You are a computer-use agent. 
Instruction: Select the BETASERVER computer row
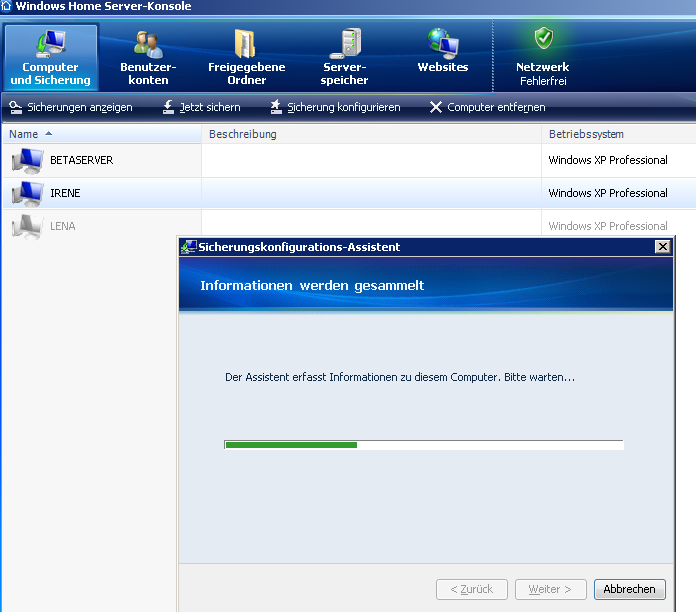[349, 160]
